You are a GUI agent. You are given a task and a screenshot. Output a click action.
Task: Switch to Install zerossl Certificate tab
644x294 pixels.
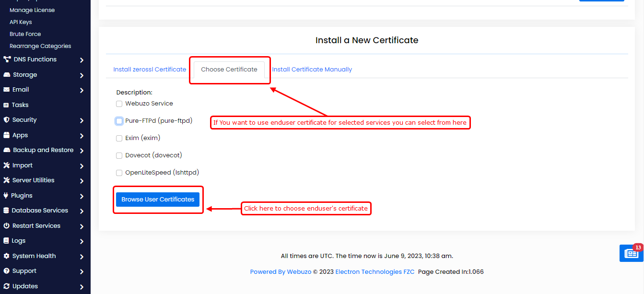coord(150,70)
